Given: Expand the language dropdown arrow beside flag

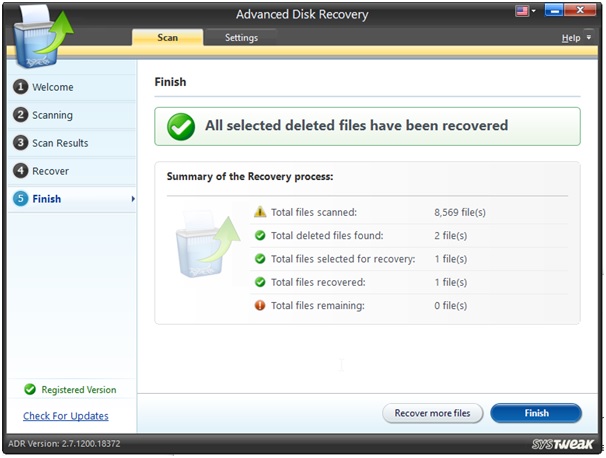Looking at the screenshot, I should (x=534, y=11).
